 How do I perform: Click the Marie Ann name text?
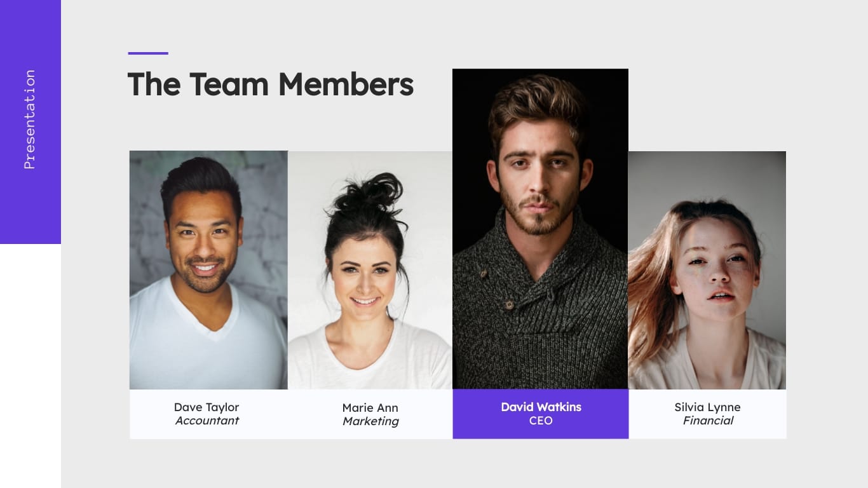(x=370, y=408)
